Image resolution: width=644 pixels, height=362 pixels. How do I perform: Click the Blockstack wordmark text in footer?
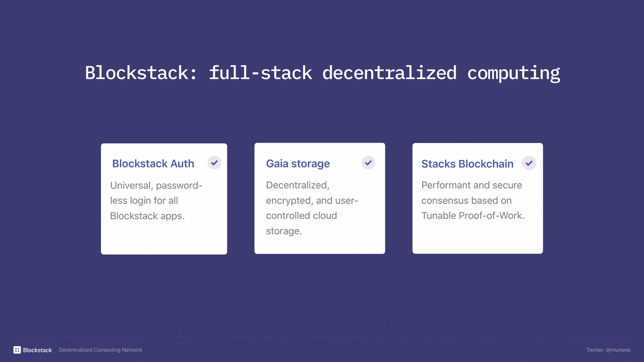pyautogui.click(x=38, y=350)
